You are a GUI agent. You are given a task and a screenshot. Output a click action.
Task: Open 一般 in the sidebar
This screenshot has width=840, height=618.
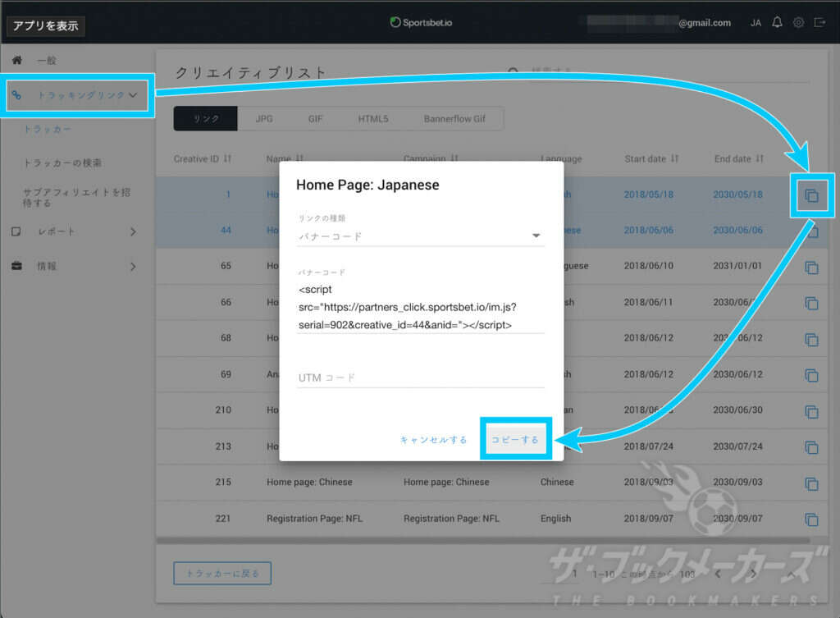point(47,60)
